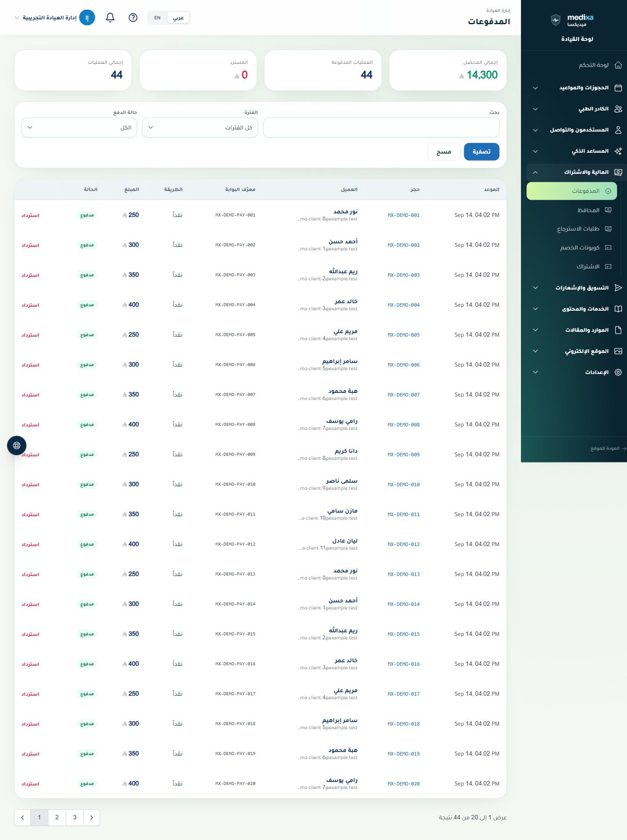
Task: Click the تصفية filter button
Action: click(481, 151)
